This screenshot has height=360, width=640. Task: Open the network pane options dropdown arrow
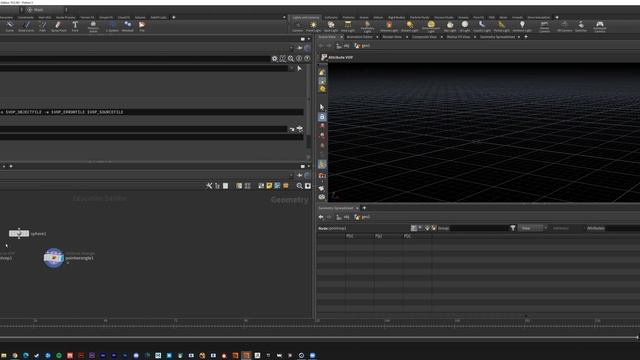(x=309, y=166)
